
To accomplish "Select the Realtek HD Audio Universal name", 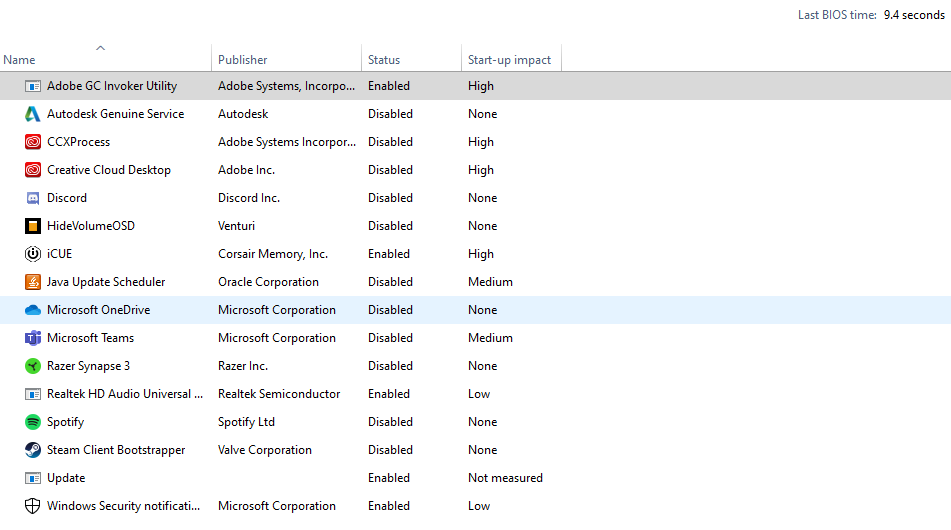I will (125, 394).
